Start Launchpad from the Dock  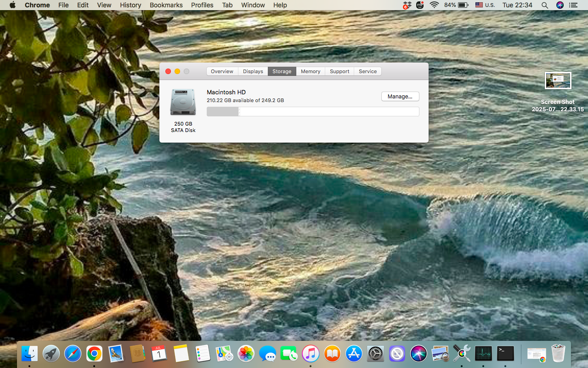point(51,353)
